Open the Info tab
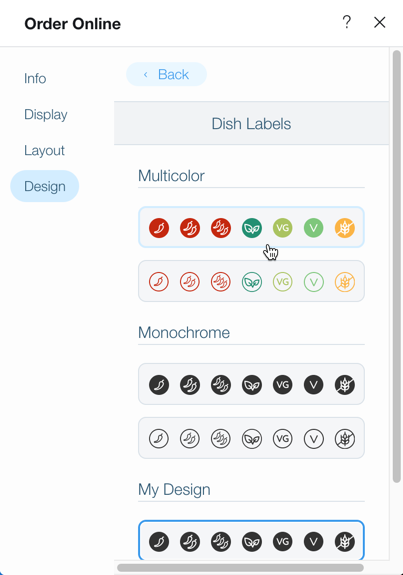 [35, 78]
